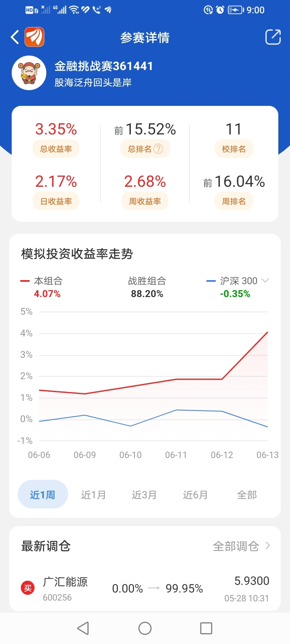Tap Android back navigation triangle
Viewport: 290px width, 644px height.
(83, 628)
